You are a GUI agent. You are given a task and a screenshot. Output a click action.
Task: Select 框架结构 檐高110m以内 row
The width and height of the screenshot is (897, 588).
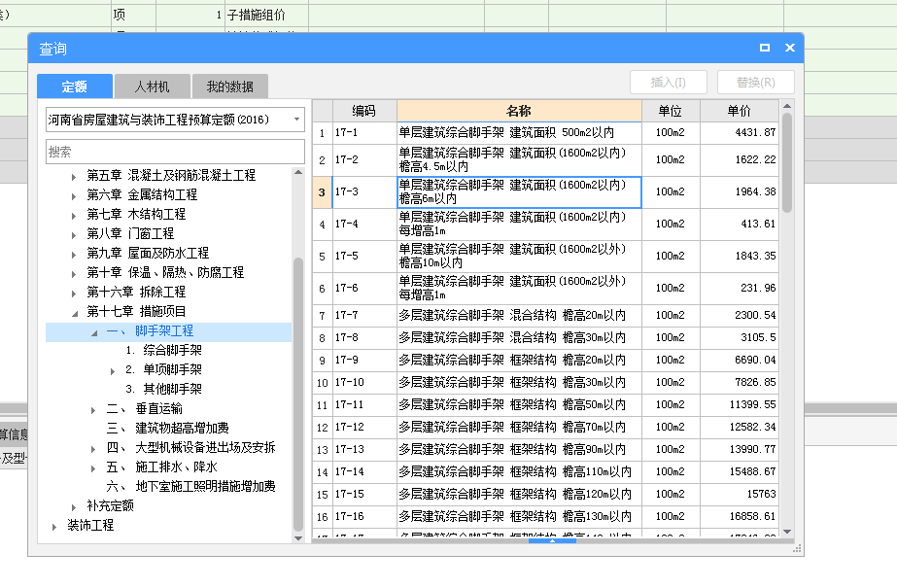[x=519, y=471]
